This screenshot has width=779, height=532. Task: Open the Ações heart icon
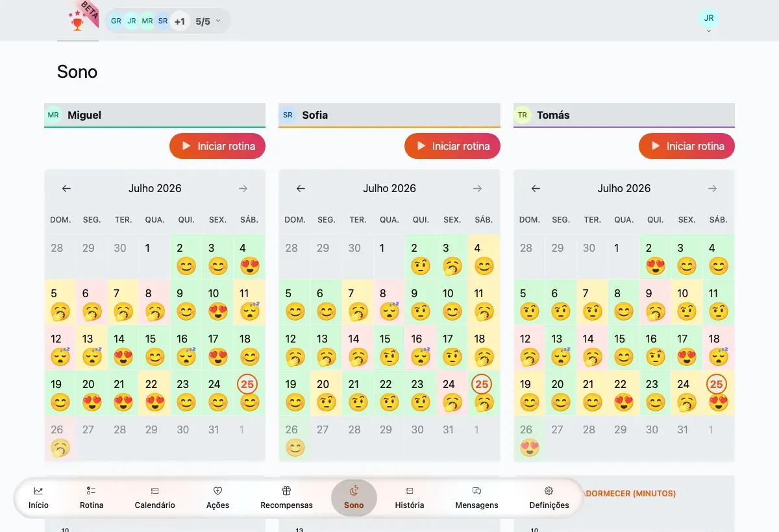pos(217,491)
